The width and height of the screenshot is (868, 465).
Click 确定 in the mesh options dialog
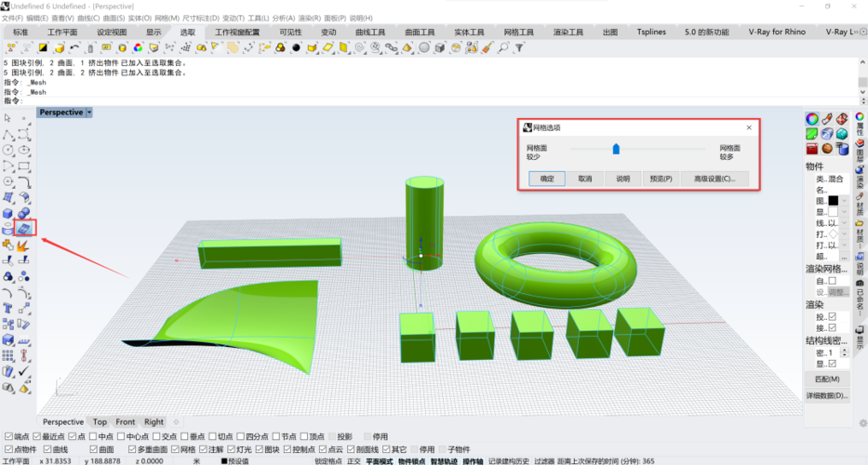(547, 179)
